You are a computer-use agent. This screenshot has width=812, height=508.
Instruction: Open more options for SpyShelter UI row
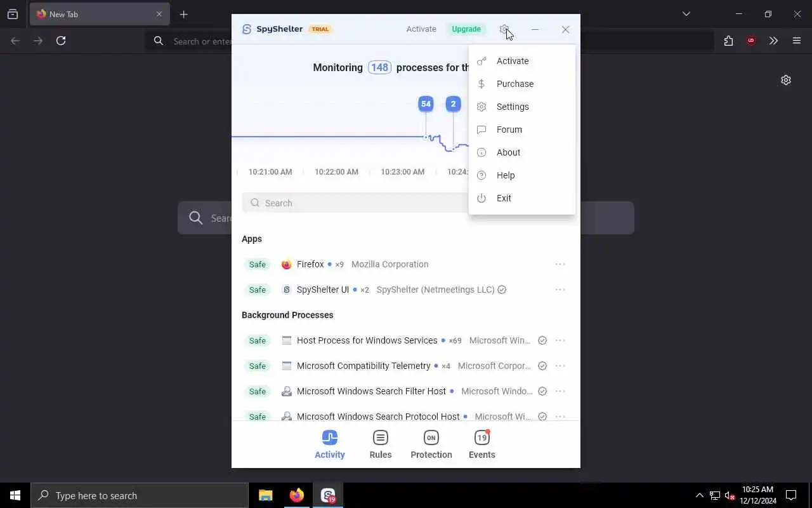pos(560,290)
